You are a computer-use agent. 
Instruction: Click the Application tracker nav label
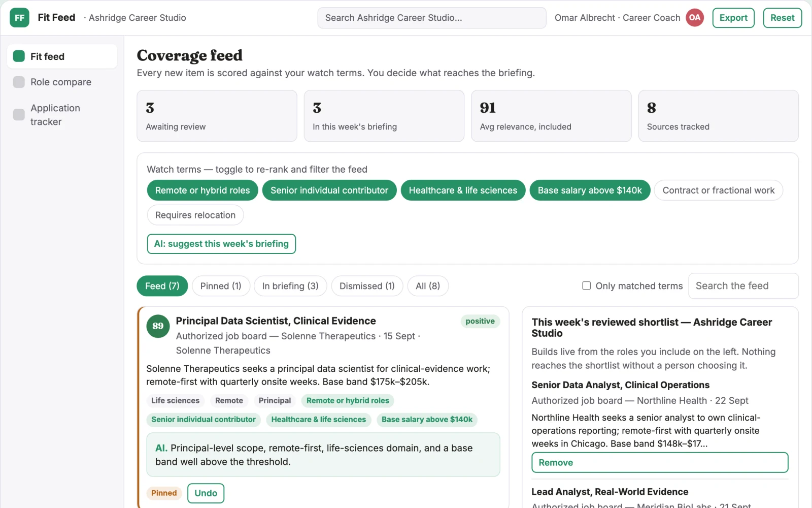pyautogui.click(x=55, y=115)
